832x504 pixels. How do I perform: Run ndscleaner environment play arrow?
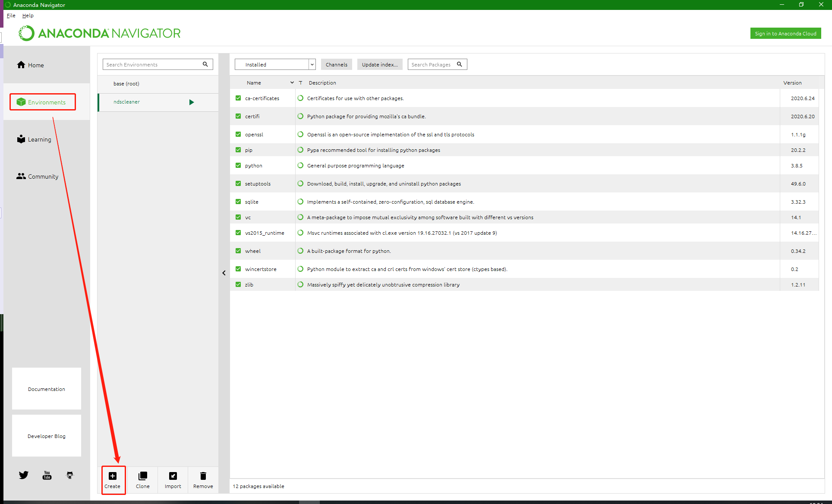pyautogui.click(x=192, y=102)
